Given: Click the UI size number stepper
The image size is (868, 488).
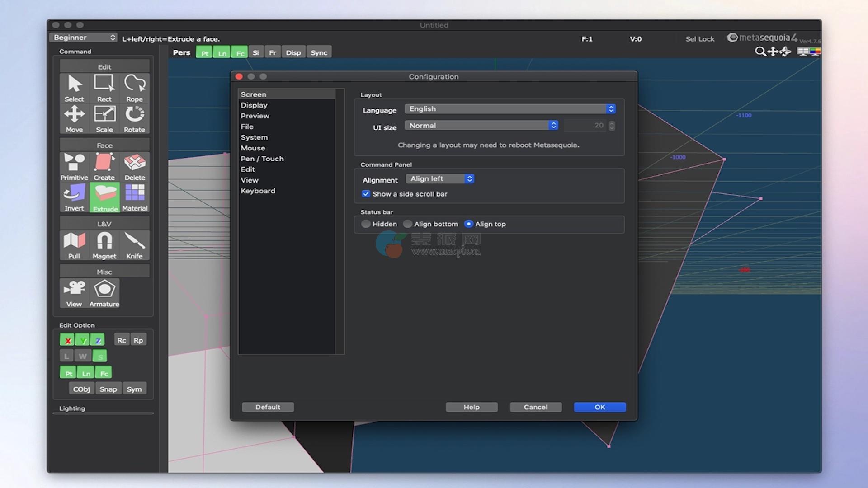Looking at the screenshot, I should [x=612, y=126].
